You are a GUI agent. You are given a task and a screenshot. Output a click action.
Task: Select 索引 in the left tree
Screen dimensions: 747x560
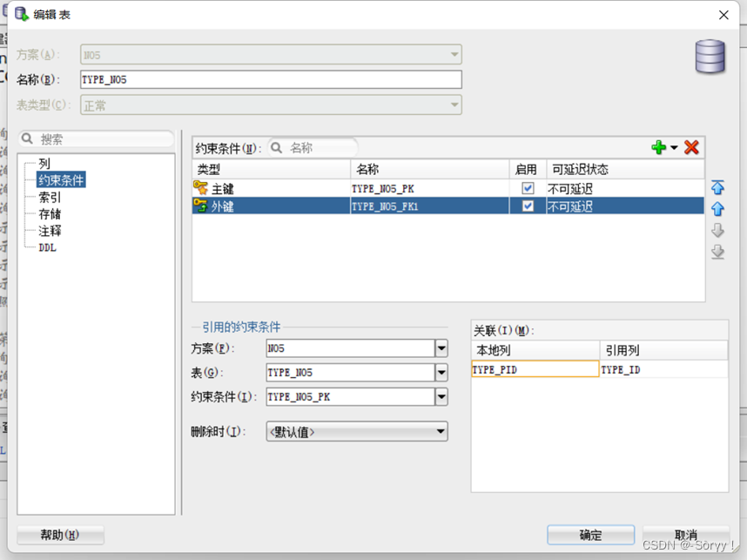[50, 198]
